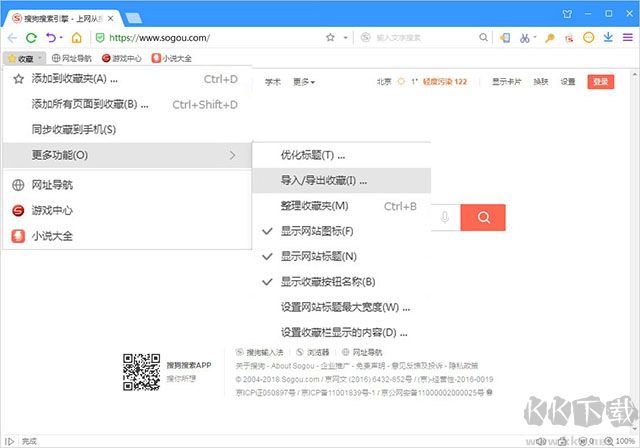Expand the 更多 dropdown on page

(x=304, y=82)
